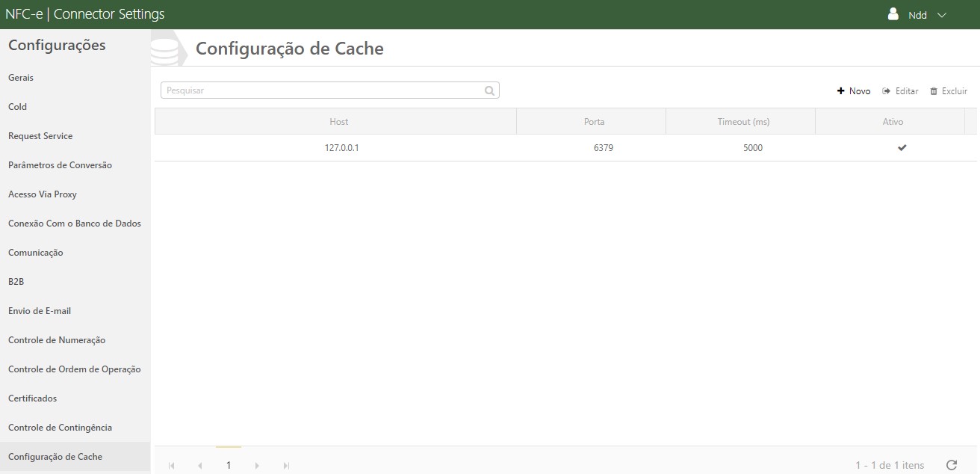The width and height of the screenshot is (980, 474).
Task: Click the next page arrow
Action: click(257, 465)
